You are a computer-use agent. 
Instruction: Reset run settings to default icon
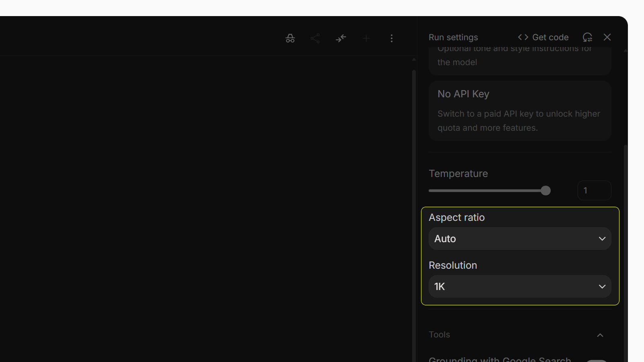click(x=587, y=37)
